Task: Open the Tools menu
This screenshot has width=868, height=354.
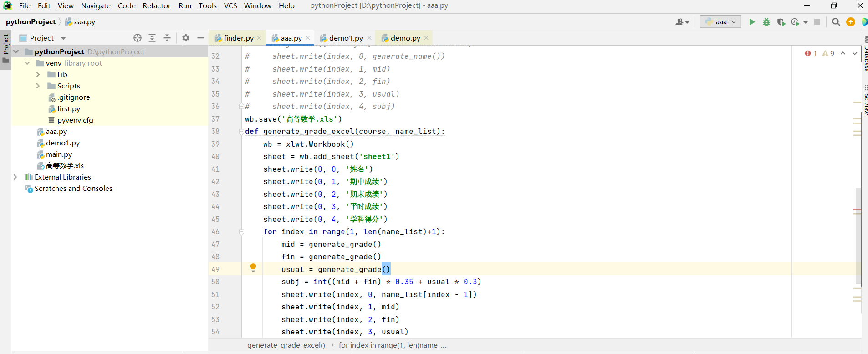Action: pos(207,5)
